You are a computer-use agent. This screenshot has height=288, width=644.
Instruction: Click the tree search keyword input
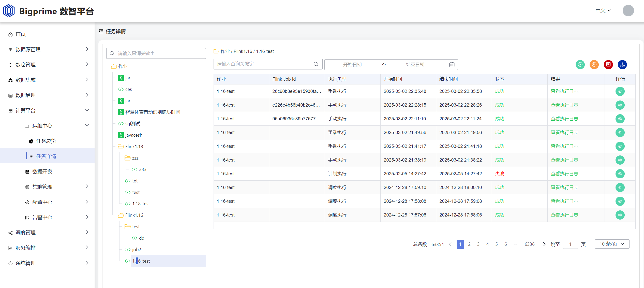click(x=156, y=53)
